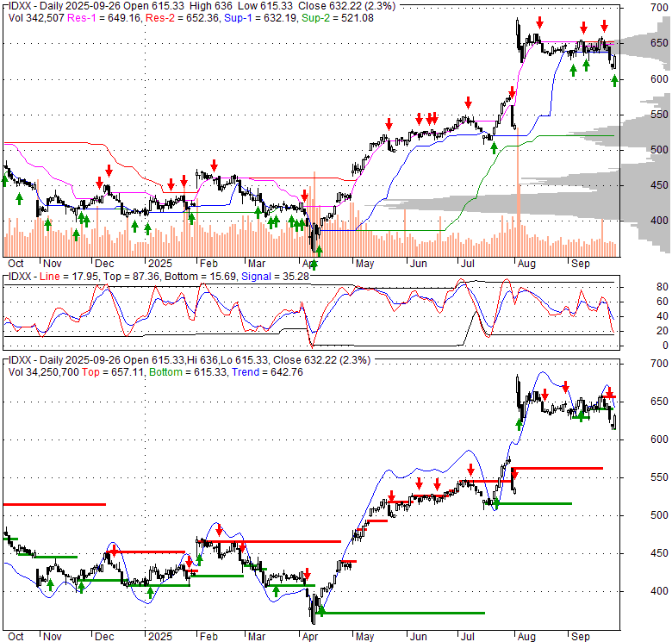Select the Sep month label under the top chart
The height and width of the screenshot is (642, 672).
(581, 264)
